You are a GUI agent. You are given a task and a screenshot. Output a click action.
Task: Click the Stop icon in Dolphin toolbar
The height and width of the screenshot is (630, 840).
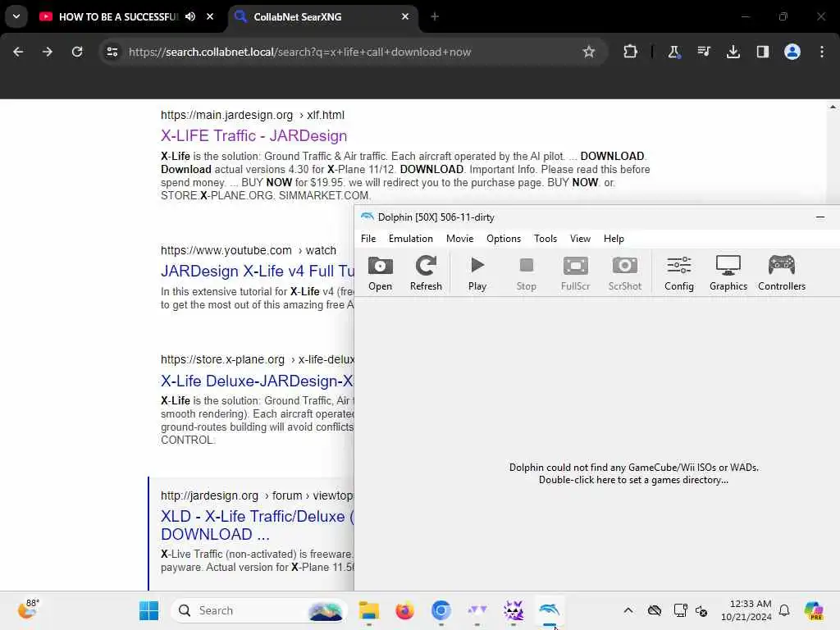click(526, 273)
